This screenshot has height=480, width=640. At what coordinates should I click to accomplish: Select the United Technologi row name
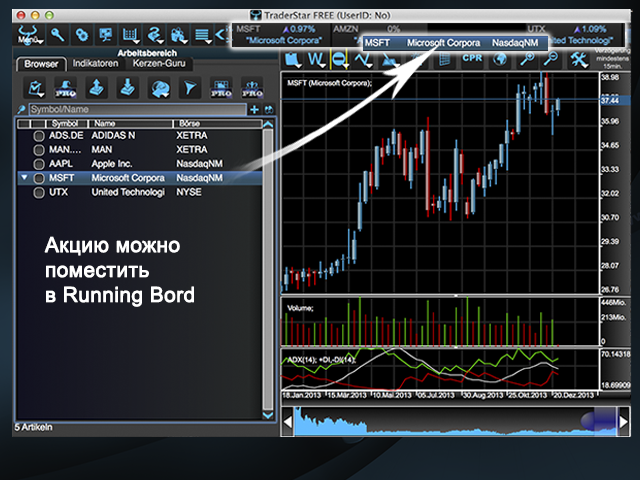[x=128, y=192]
